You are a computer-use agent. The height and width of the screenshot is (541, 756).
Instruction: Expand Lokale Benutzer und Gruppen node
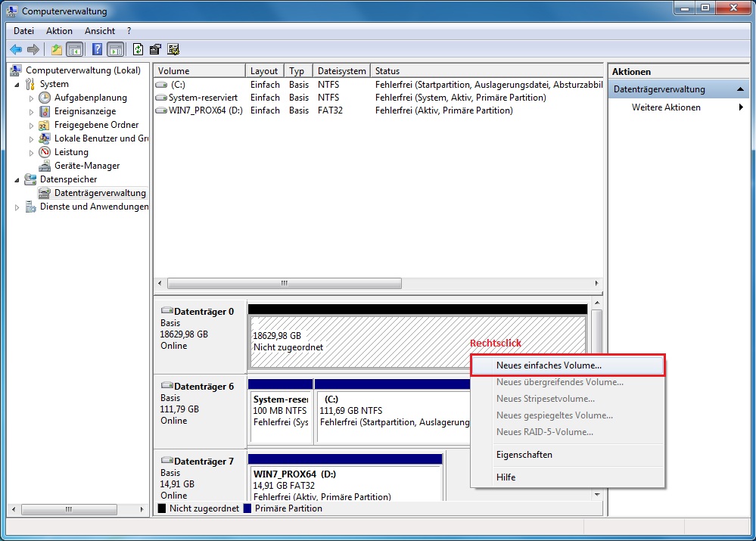[31, 139]
